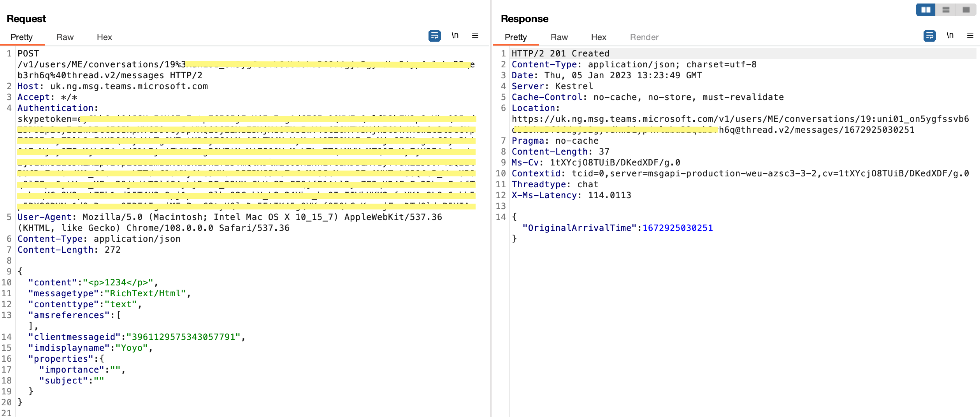Click the Contextid response header

(x=740, y=174)
